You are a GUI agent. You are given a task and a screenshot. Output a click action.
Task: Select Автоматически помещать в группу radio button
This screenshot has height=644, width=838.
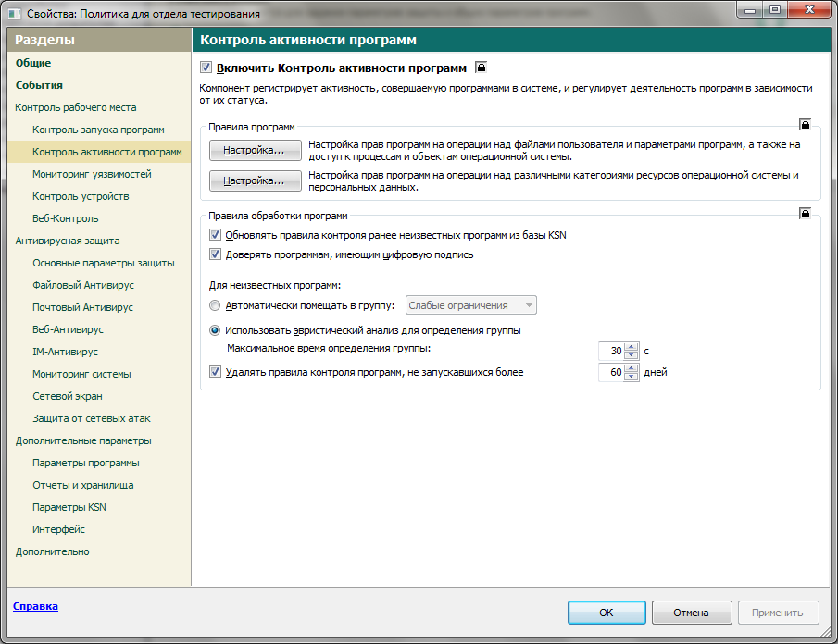214,305
